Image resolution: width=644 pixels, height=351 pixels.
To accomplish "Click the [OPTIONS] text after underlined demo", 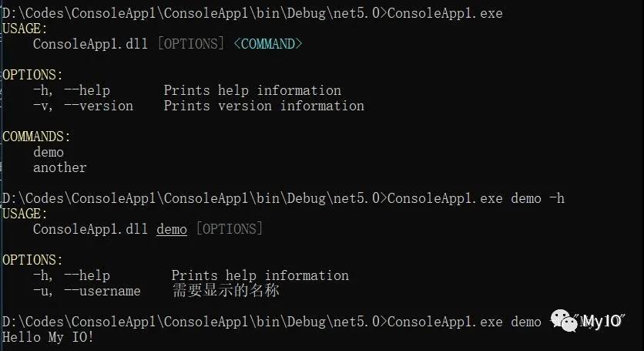I will tap(230, 229).
